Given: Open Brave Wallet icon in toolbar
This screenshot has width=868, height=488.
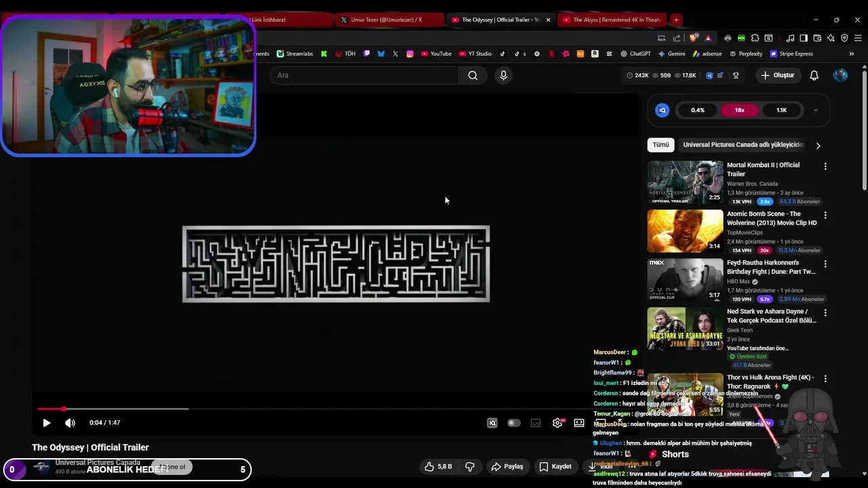Looking at the screenshot, I should [x=817, y=38].
